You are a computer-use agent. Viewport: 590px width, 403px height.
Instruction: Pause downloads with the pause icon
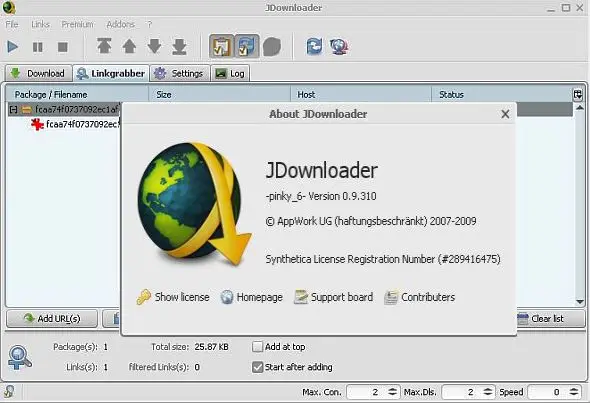pyautogui.click(x=38, y=47)
